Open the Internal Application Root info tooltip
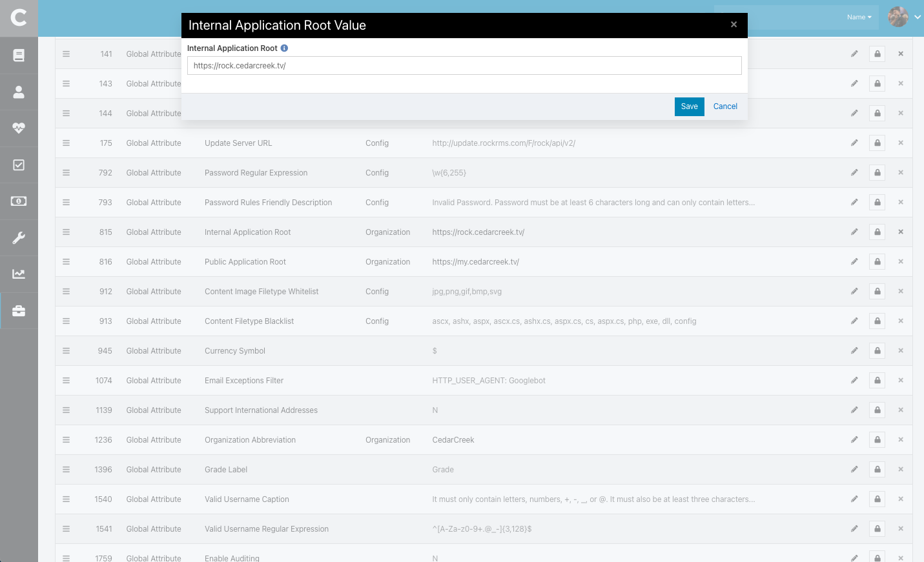Viewport: 924px width, 562px height. (284, 48)
